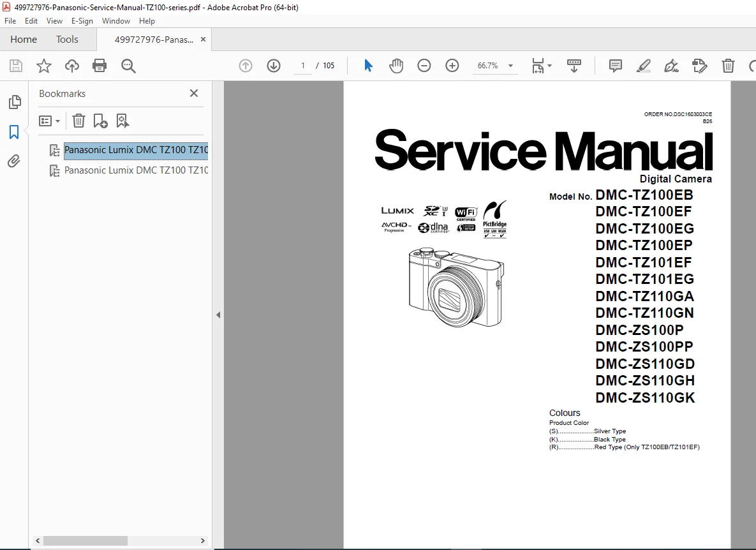Open the Edit menu
756x550 pixels.
31,20
